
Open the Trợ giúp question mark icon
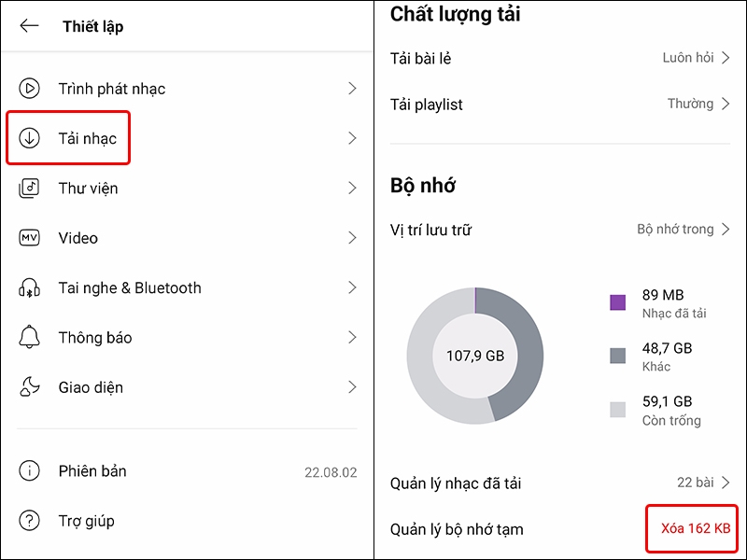click(30, 521)
